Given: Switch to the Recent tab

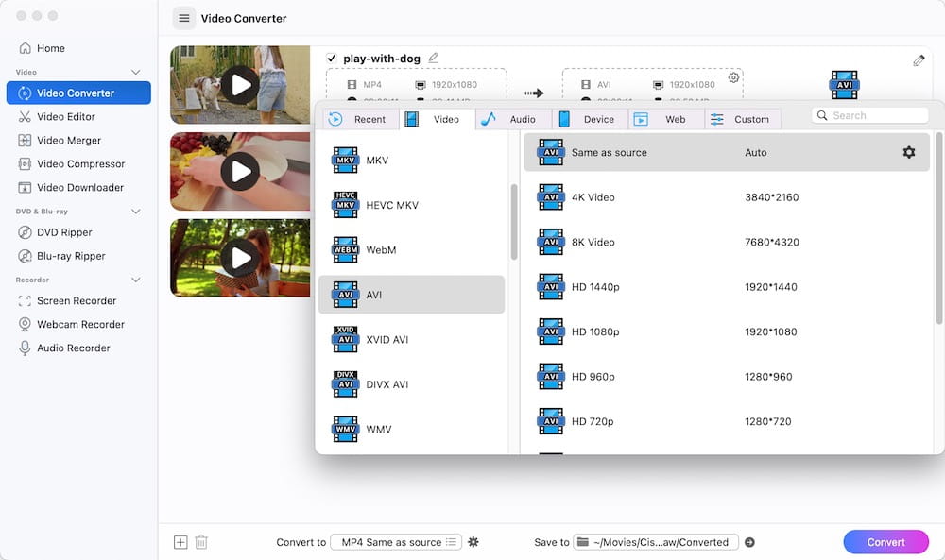Looking at the screenshot, I should click(x=360, y=119).
